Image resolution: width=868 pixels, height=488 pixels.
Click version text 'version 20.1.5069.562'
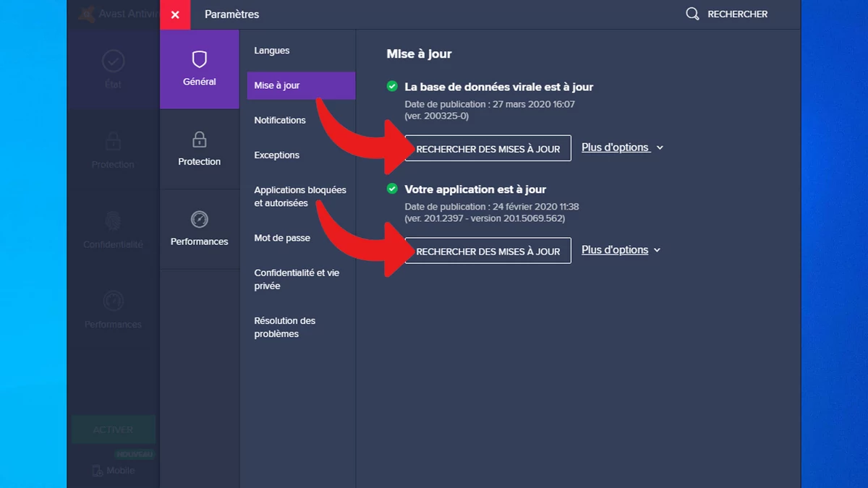tap(518, 218)
